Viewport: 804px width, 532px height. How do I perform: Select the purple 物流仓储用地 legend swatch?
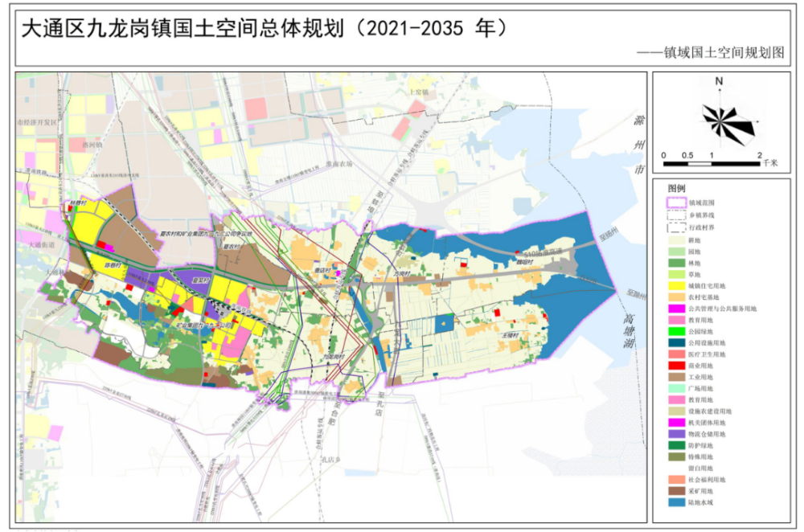[x=674, y=434]
